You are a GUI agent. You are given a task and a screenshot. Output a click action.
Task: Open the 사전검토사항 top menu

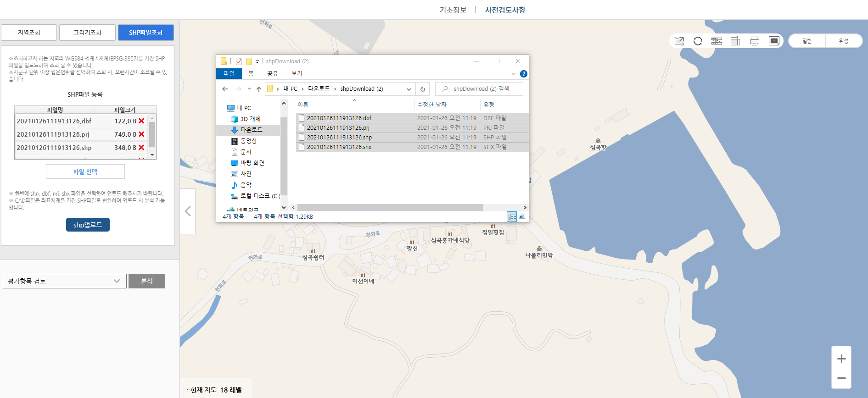click(505, 10)
